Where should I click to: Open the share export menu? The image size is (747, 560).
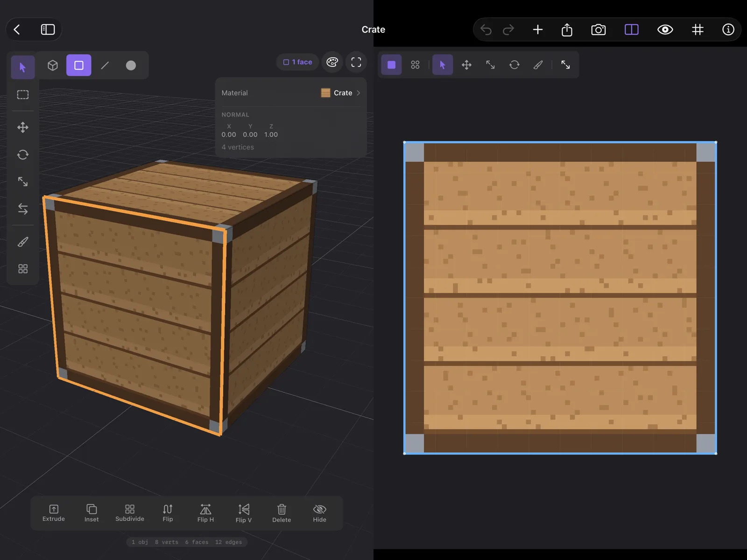(567, 30)
